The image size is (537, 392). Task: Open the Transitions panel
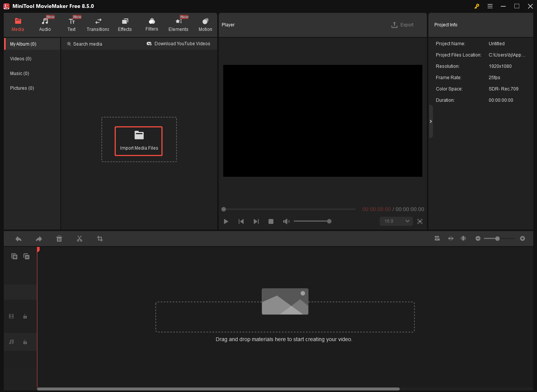coord(98,24)
